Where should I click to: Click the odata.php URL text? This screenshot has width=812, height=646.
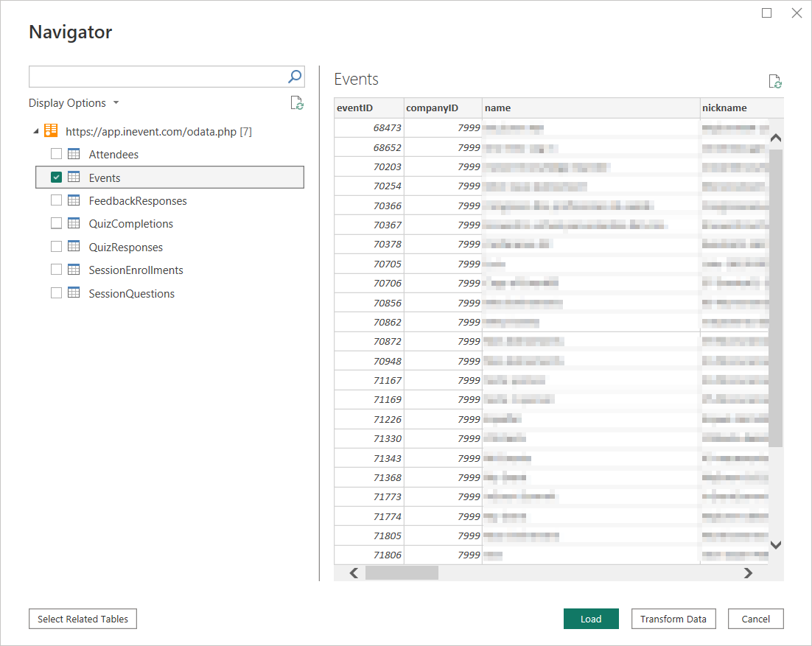pyautogui.click(x=158, y=131)
